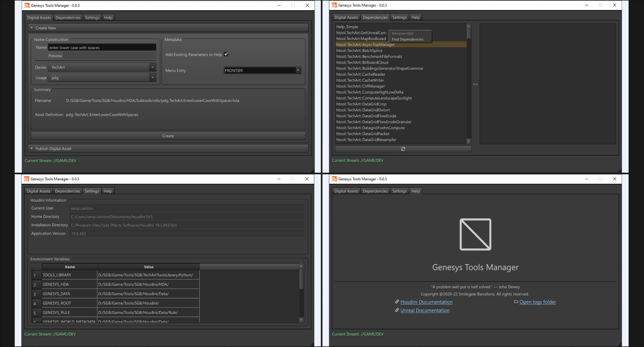This screenshot has height=347, width=644.
Task: Select htool::TechArt::DataGridResampler in the list
Action: point(401,140)
